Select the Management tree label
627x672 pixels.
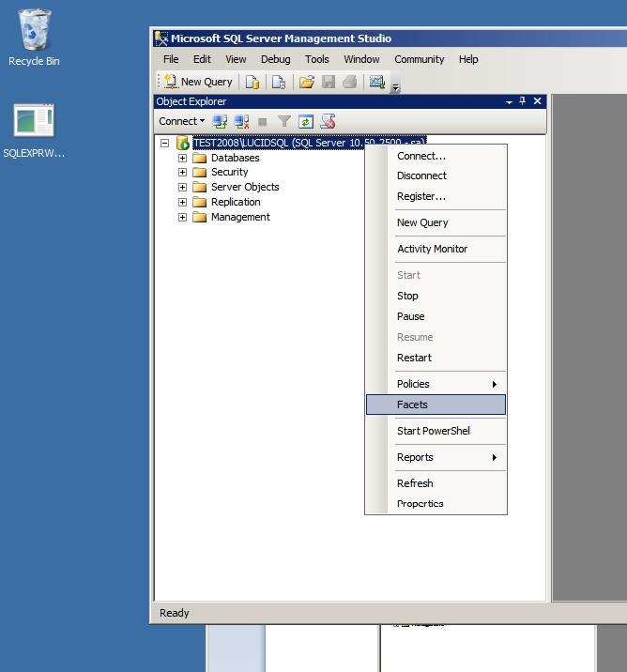(240, 218)
